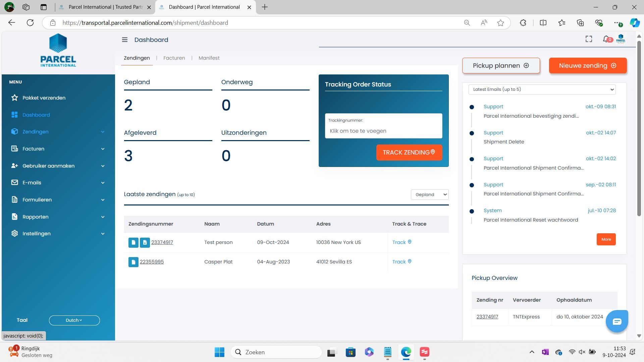Click Pakket verzenden star menu item
Screen dimensions: 644x362
[x=44, y=98]
